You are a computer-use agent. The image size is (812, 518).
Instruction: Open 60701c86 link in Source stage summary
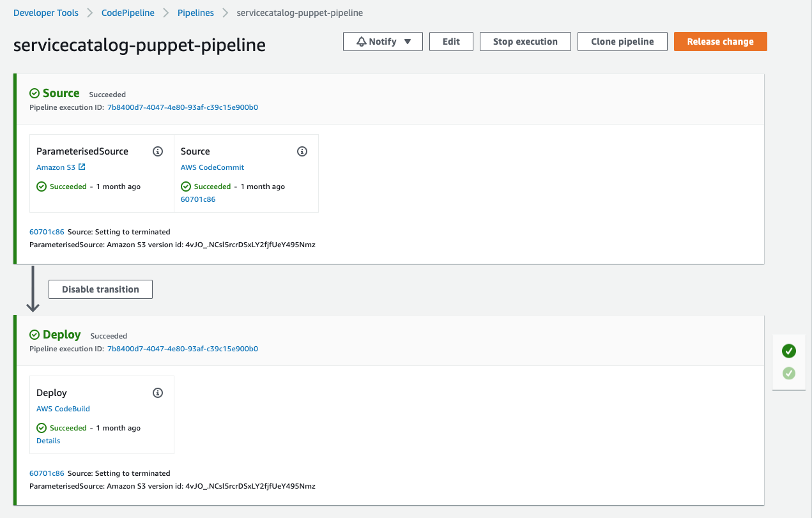click(47, 232)
